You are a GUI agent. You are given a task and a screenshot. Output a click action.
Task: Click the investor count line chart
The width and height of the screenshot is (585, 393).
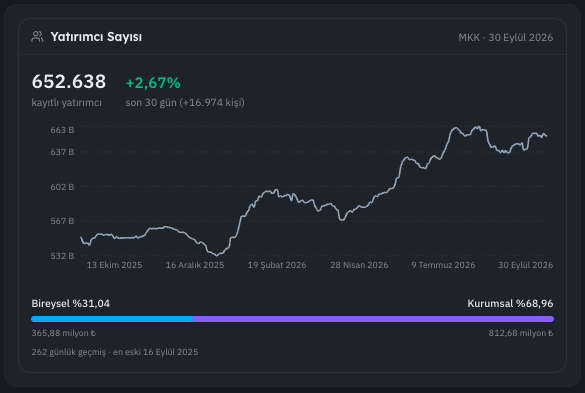314,191
